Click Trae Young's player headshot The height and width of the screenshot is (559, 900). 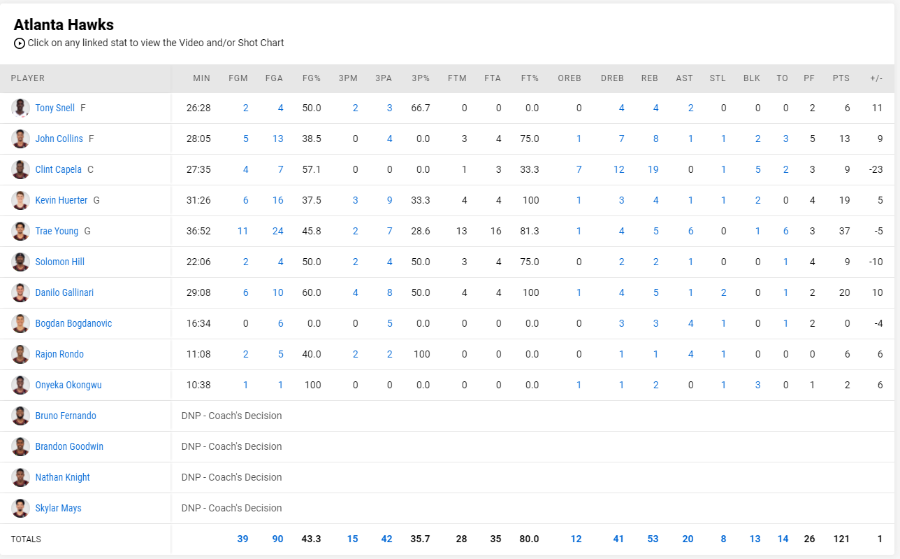(x=20, y=231)
